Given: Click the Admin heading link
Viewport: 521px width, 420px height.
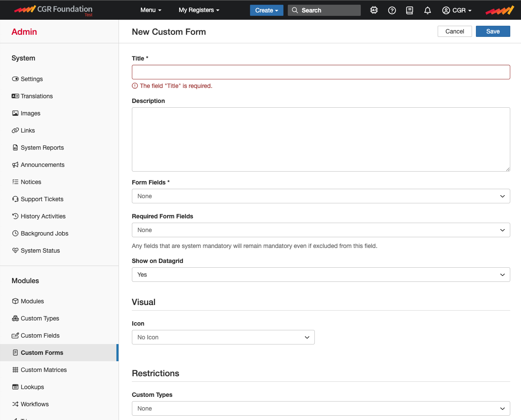Looking at the screenshot, I should (x=24, y=32).
